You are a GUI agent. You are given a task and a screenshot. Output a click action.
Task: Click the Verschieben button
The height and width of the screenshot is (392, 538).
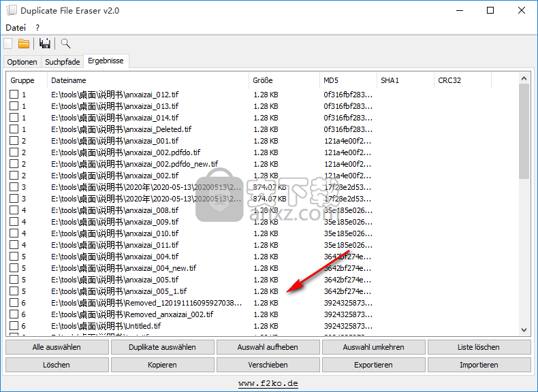268,365
